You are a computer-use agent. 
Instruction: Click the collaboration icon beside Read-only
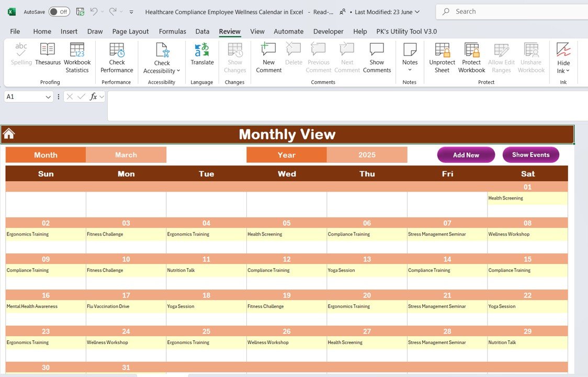click(x=342, y=12)
